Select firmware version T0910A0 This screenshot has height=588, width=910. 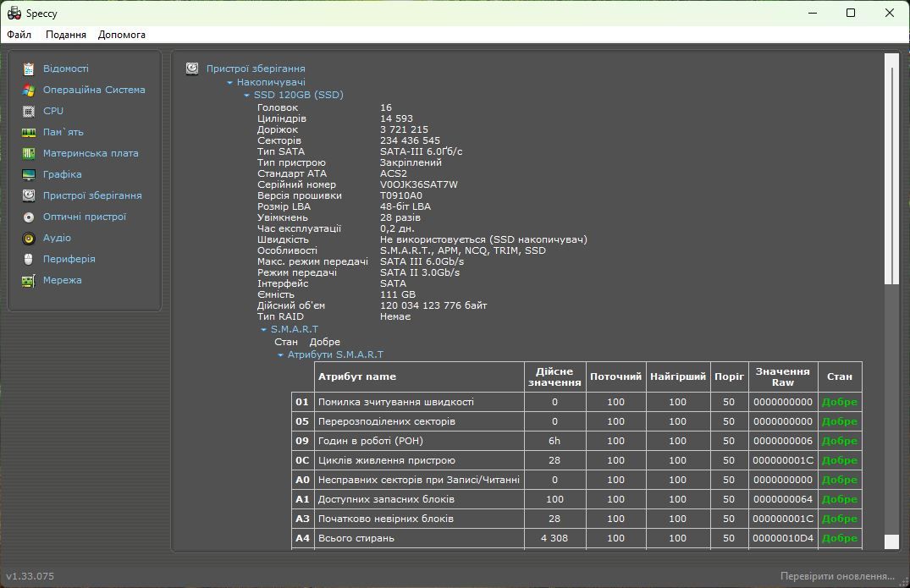[401, 195]
